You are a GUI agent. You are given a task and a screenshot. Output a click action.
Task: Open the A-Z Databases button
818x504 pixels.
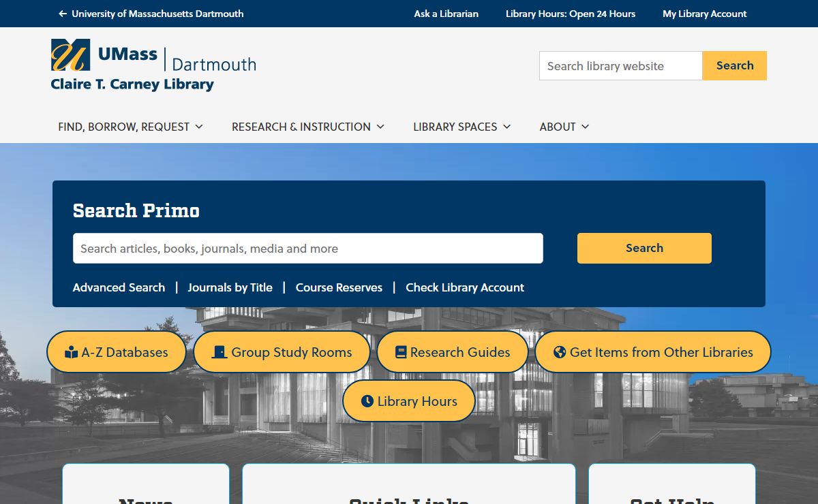click(x=117, y=352)
